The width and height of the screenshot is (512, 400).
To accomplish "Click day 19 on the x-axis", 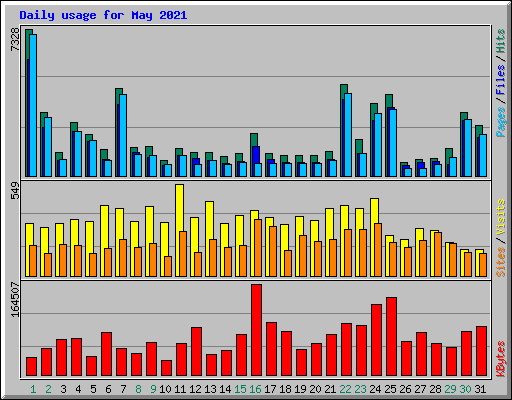I will pyautogui.click(x=300, y=389).
